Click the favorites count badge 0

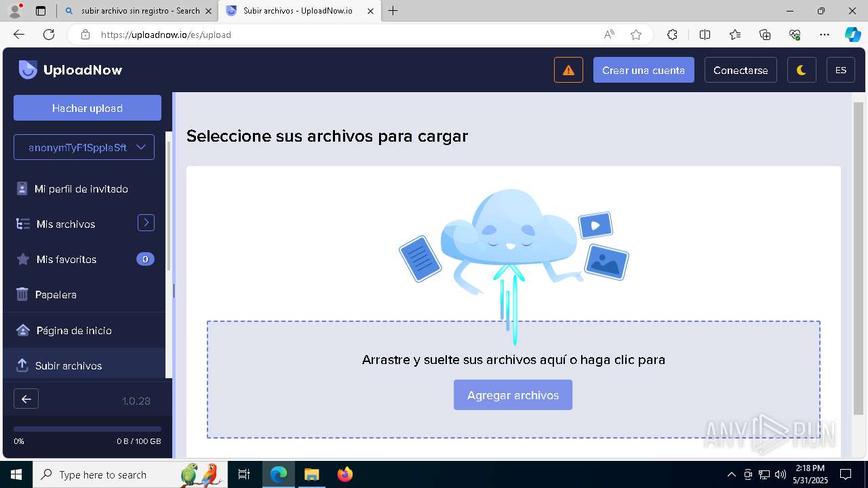[x=145, y=259]
